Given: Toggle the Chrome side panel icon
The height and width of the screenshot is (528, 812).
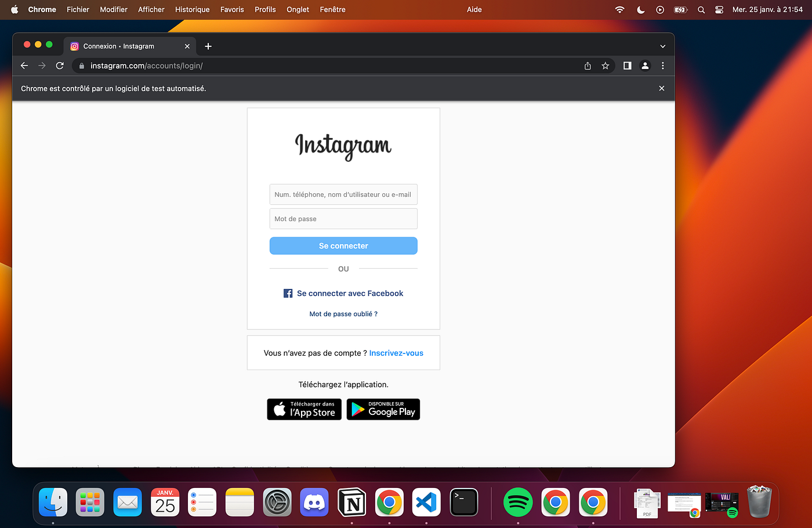Looking at the screenshot, I should coord(627,66).
